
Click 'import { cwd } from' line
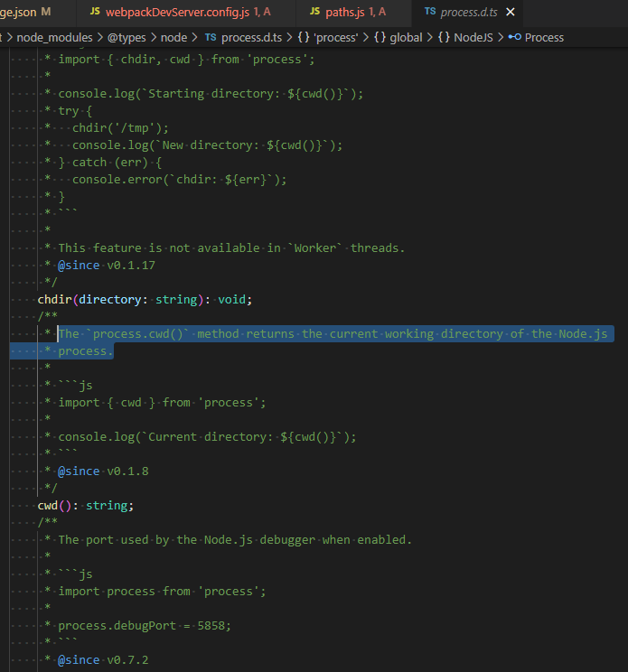pyautogui.click(x=162, y=403)
